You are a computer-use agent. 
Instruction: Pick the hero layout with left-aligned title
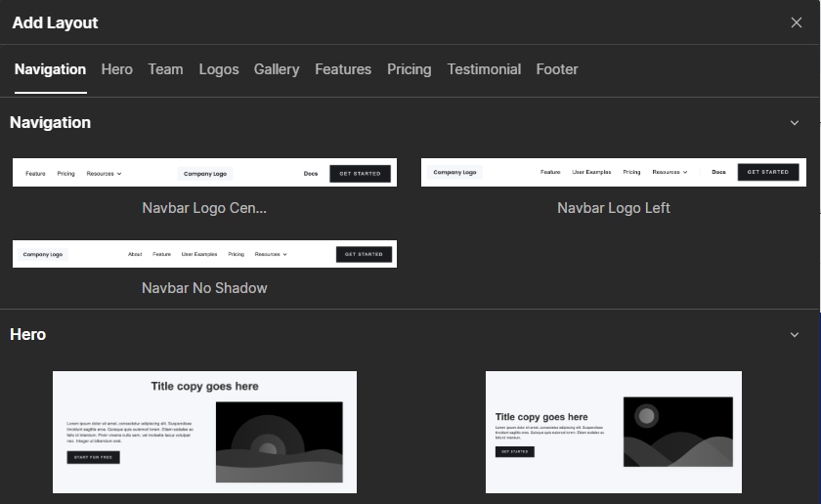point(614,432)
